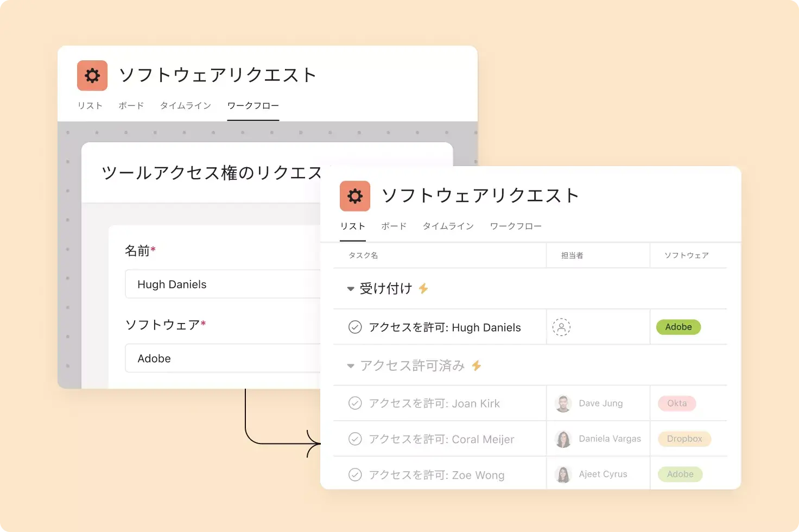Click Ajeet Cyrus's avatar picture
Screen dimensions: 799x532
(x=563, y=474)
